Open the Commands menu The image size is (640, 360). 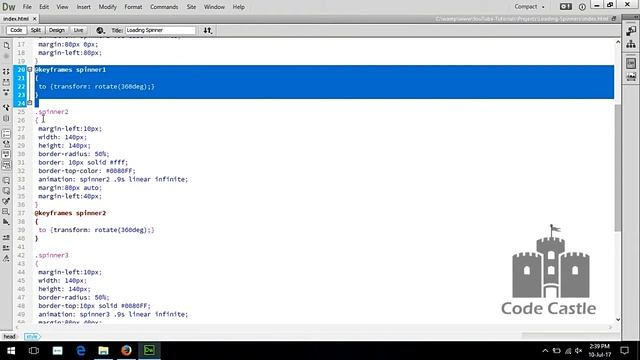click(164, 7)
